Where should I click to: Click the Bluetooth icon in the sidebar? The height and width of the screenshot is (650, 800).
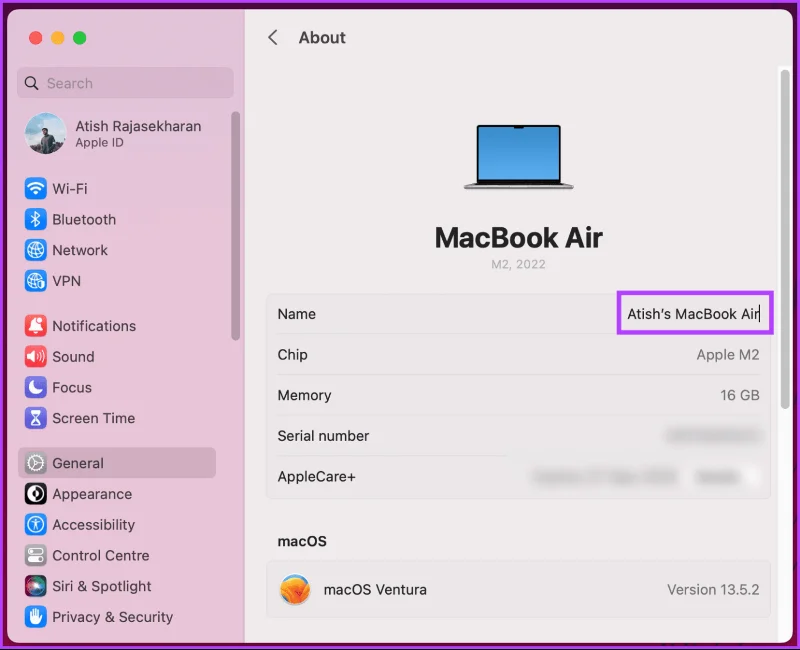(x=35, y=219)
